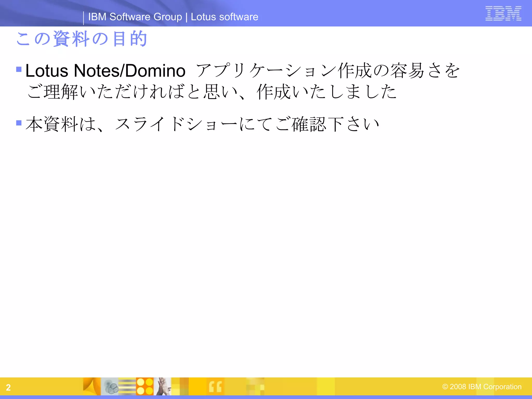Click 'IBM Software Group' header text
The image size is (532, 399).
tap(135, 17)
